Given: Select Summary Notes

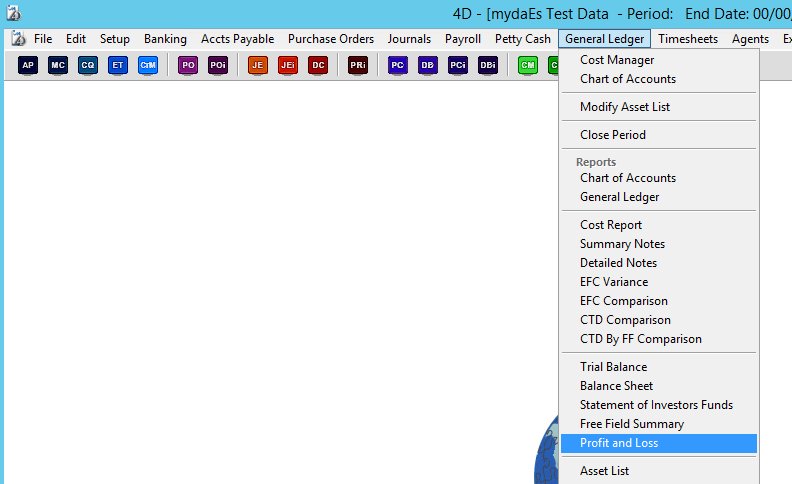Looking at the screenshot, I should pyautogui.click(x=659, y=244).
